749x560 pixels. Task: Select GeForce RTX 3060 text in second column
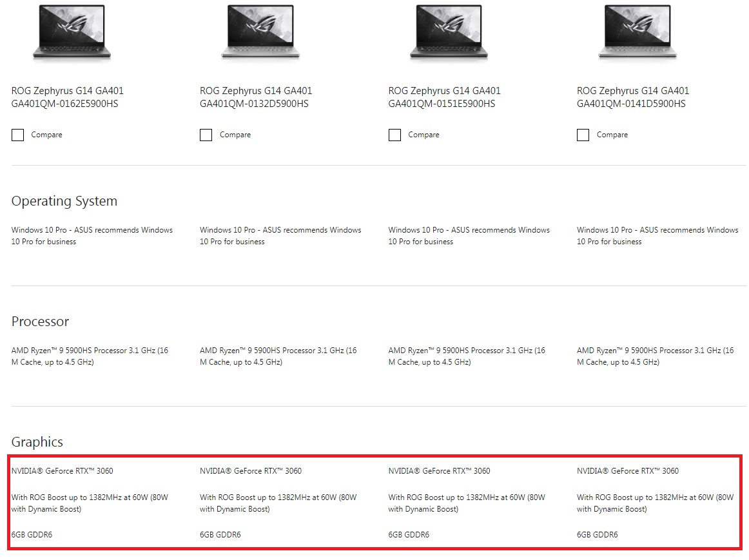tap(251, 471)
